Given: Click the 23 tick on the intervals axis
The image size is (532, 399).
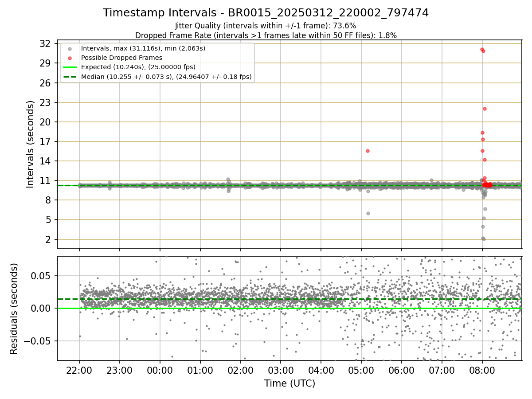Looking at the screenshot, I should pyautogui.click(x=45, y=102).
